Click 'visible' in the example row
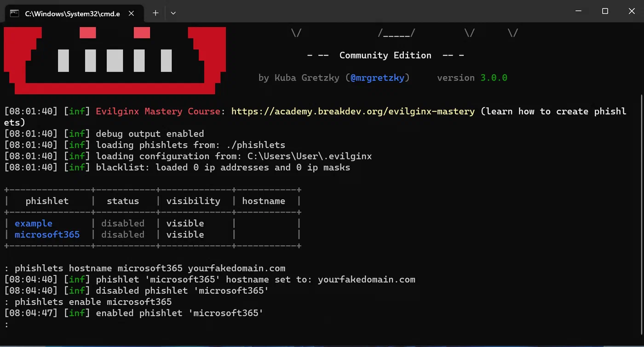 click(185, 223)
